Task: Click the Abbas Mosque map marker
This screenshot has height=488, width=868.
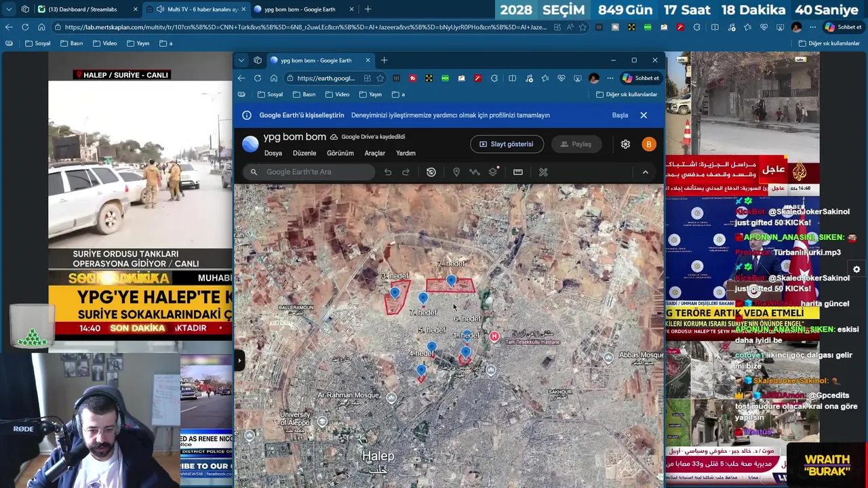Action: [608, 357]
